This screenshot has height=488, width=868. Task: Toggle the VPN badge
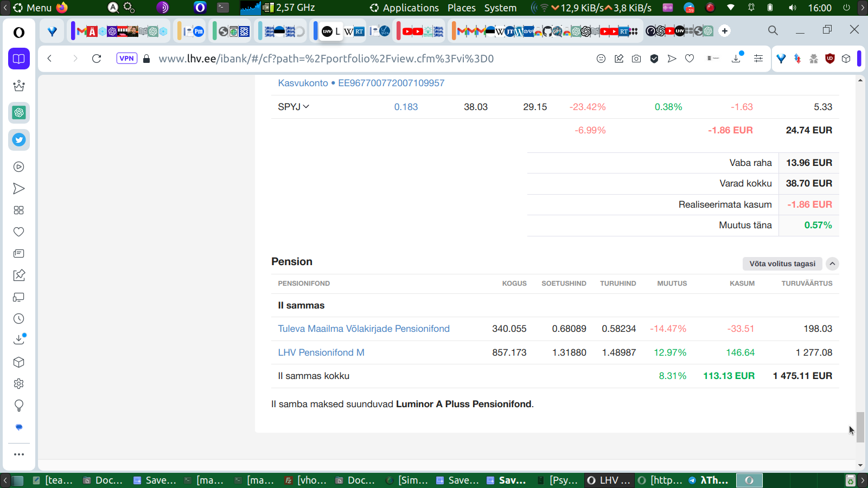(127, 59)
